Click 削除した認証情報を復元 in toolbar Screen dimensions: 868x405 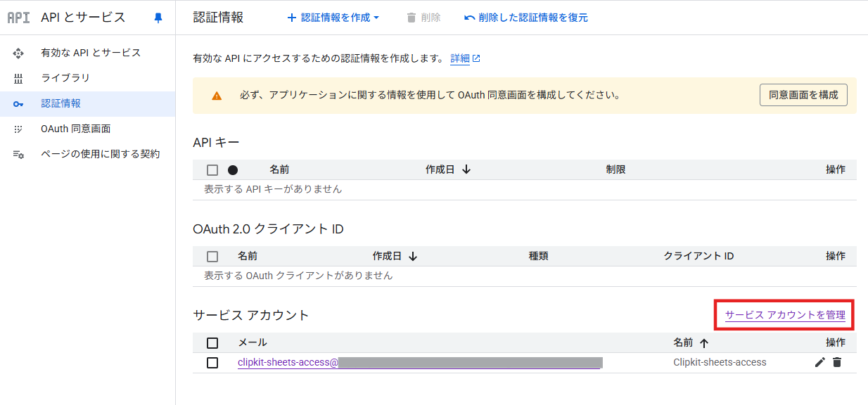coord(526,18)
